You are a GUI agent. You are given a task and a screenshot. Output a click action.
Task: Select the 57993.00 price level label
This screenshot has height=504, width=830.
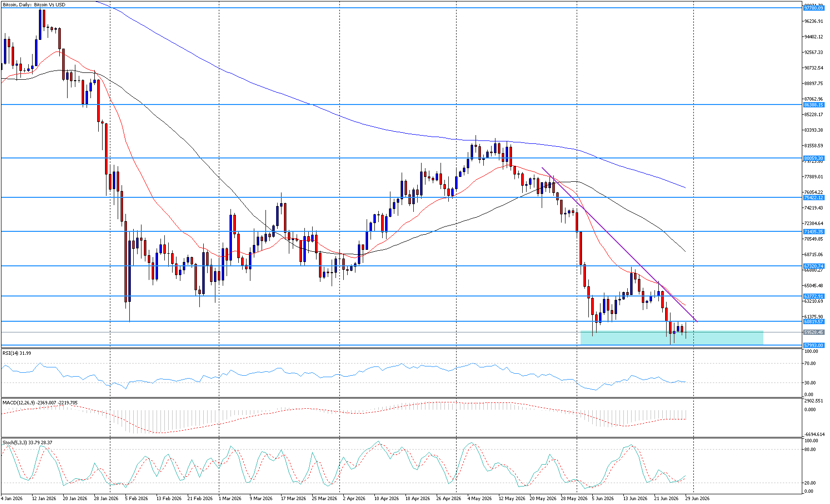coord(813,346)
